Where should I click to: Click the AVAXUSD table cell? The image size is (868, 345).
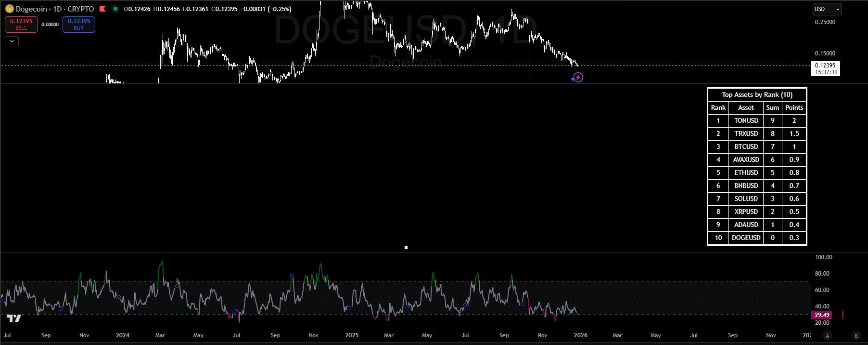coord(746,159)
